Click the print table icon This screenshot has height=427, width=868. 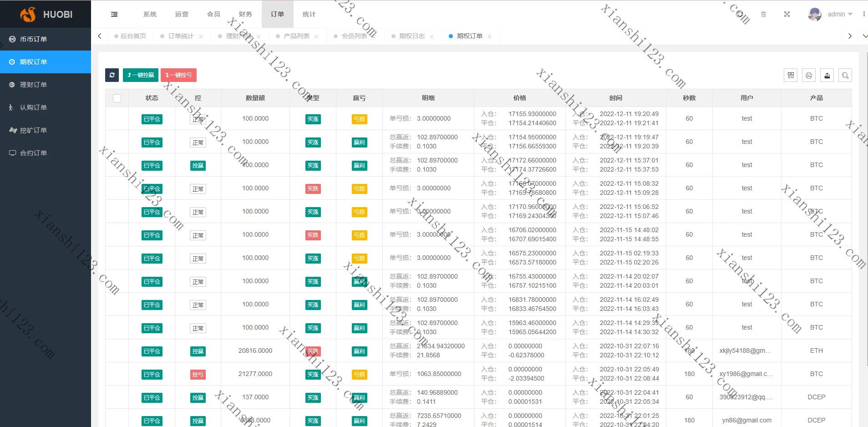coord(809,76)
